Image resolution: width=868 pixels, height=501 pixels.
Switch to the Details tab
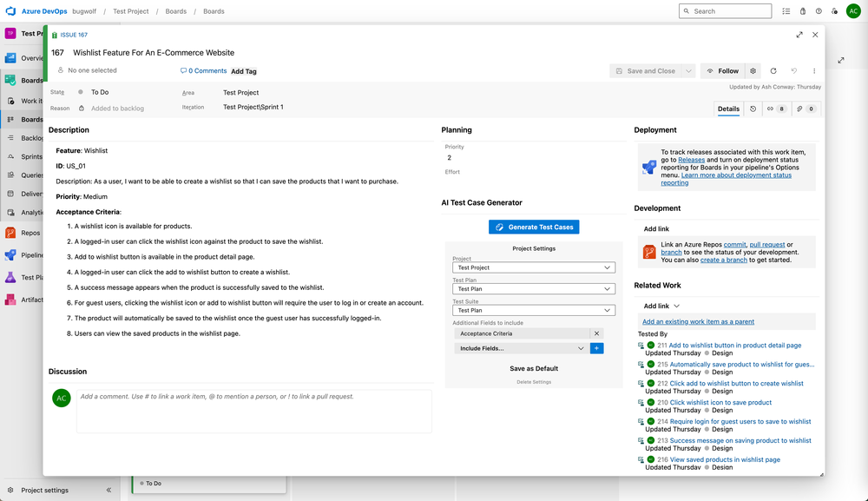(x=729, y=109)
